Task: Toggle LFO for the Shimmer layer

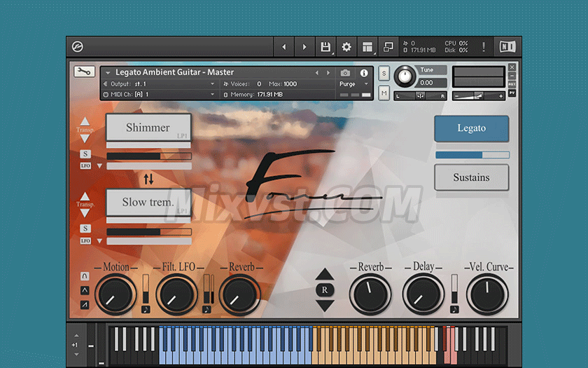Action: 85,165
